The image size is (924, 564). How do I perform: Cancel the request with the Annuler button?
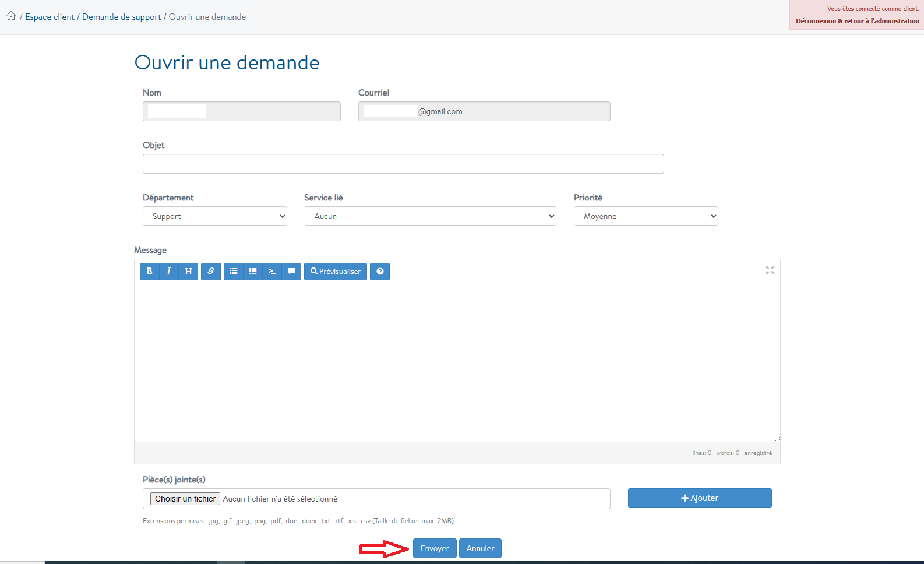(480, 548)
